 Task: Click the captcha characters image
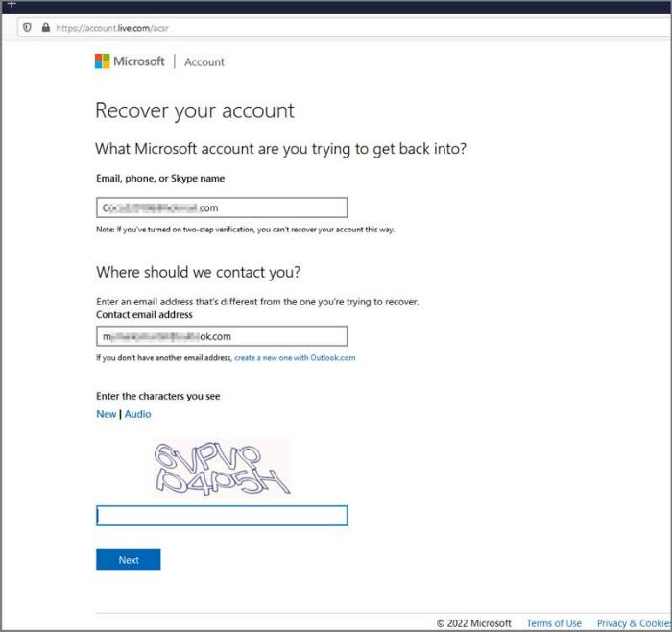pyautogui.click(x=222, y=468)
